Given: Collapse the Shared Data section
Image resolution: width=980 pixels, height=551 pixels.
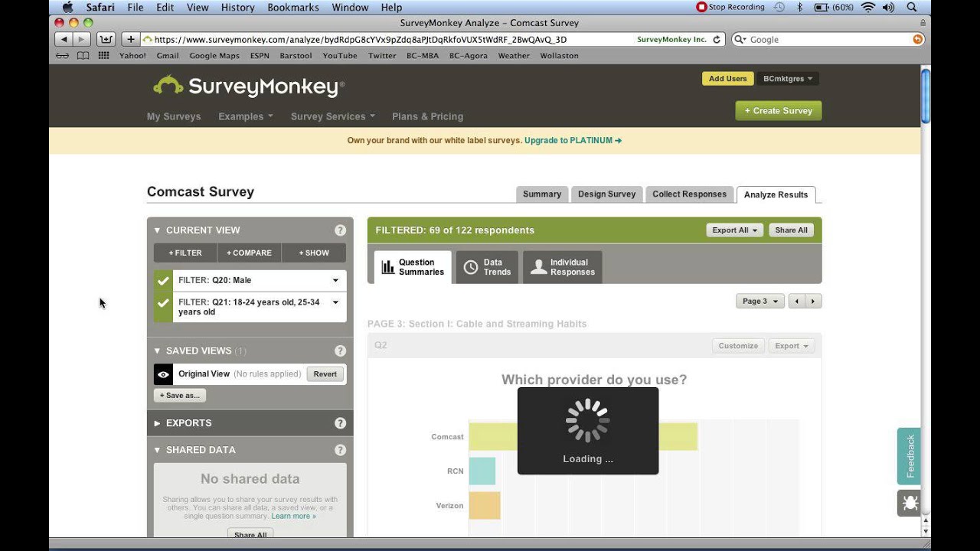Looking at the screenshot, I should tap(157, 450).
